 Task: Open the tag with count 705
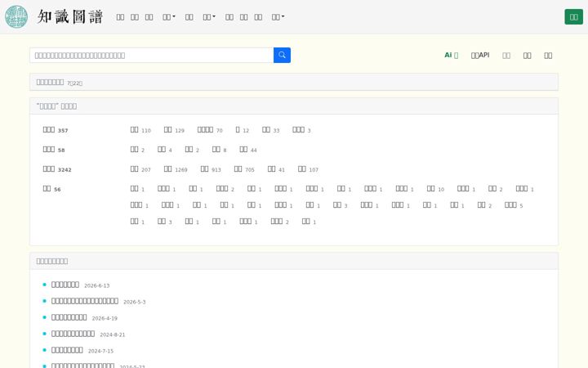[244, 169]
